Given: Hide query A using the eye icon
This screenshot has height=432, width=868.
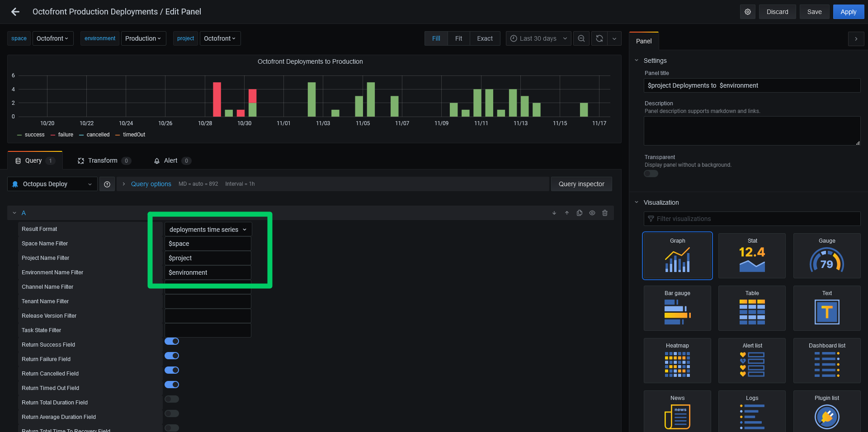Looking at the screenshot, I should tap(592, 213).
